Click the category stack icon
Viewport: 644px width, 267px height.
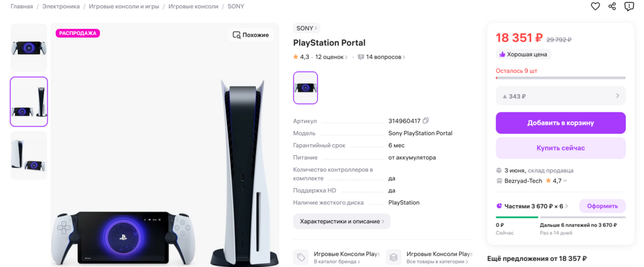click(393, 257)
